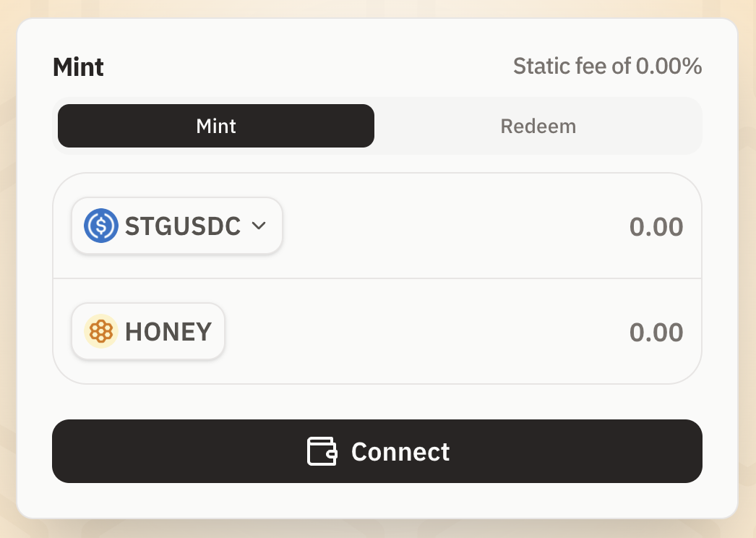Click the Mint panel heading

tap(78, 67)
